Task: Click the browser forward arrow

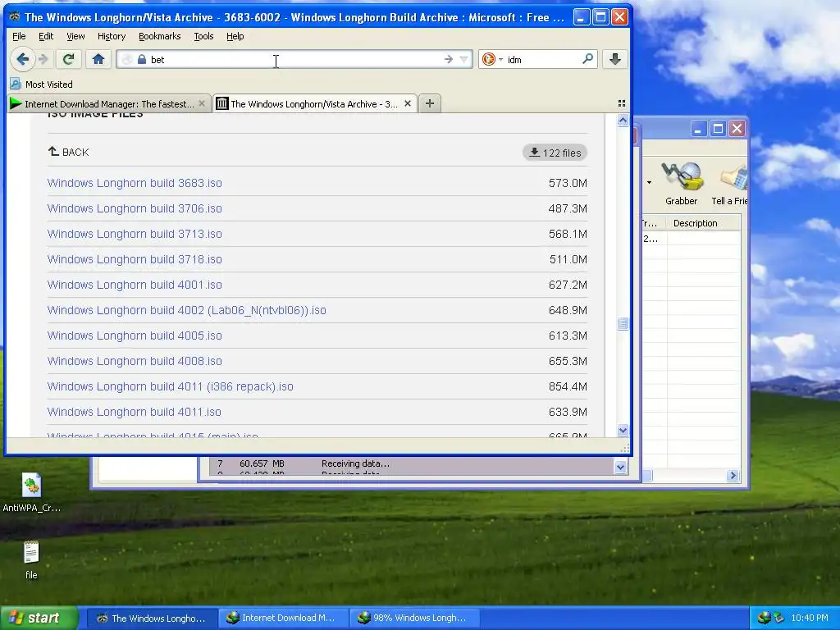Action: [44, 59]
